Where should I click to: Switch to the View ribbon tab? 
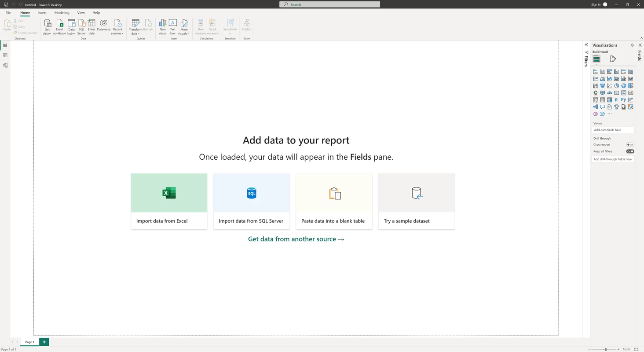[81, 13]
